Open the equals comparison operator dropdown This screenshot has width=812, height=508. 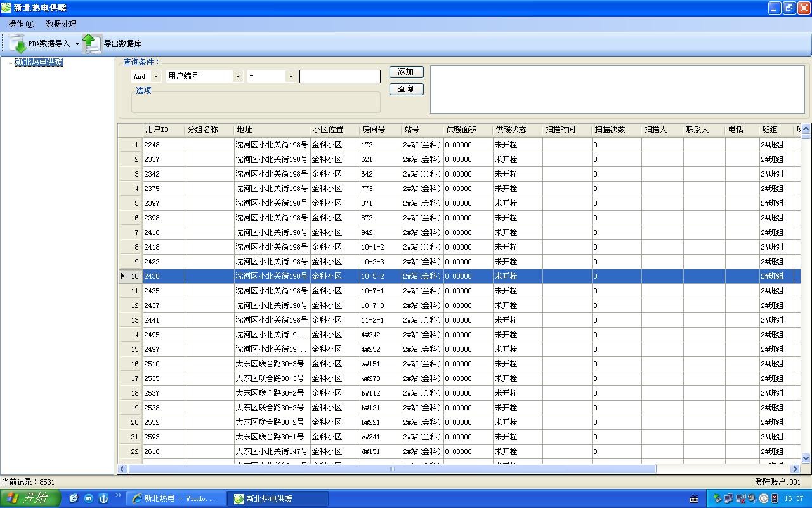[x=290, y=76]
